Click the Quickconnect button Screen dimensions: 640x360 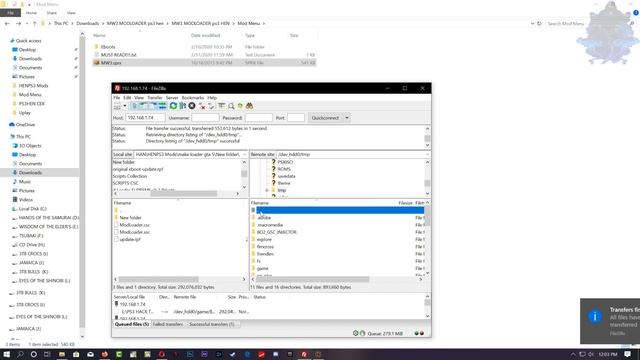coord(325,118)
